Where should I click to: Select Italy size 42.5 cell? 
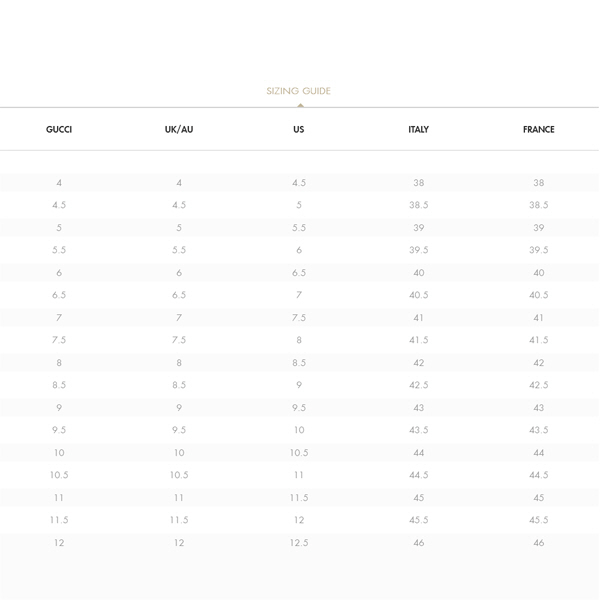[419, 385]
